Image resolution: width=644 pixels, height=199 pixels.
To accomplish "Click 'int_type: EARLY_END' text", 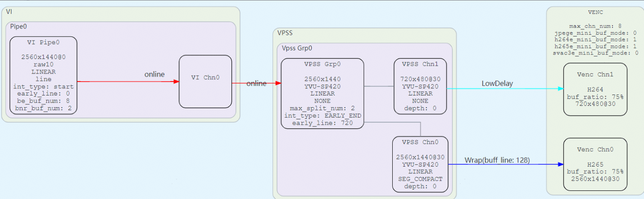I will [322, 116].
